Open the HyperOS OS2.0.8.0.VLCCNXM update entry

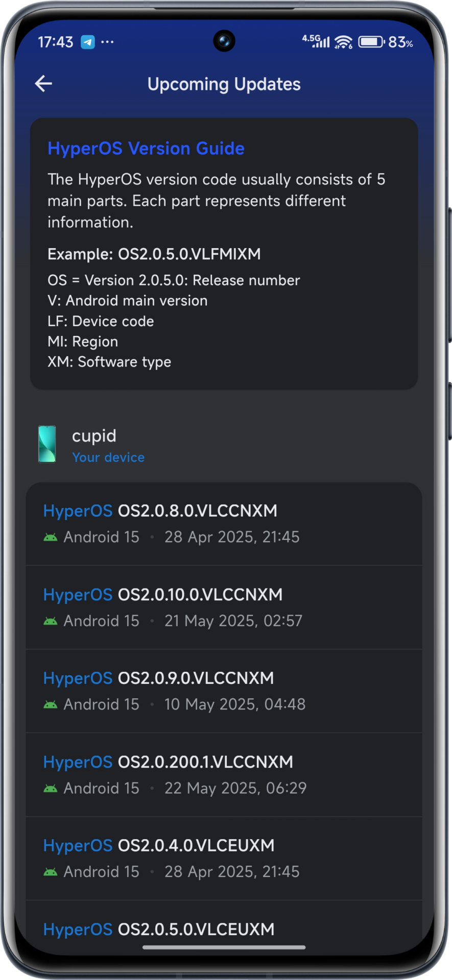pos(224,523)
